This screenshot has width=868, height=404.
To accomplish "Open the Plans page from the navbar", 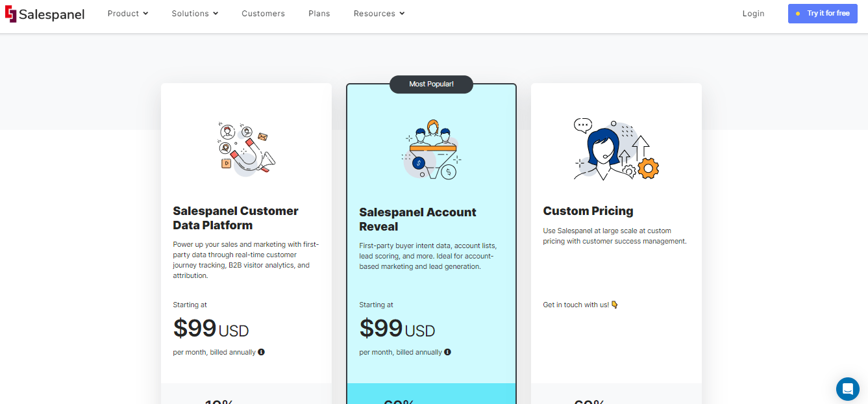I will [x=319, y=13].
